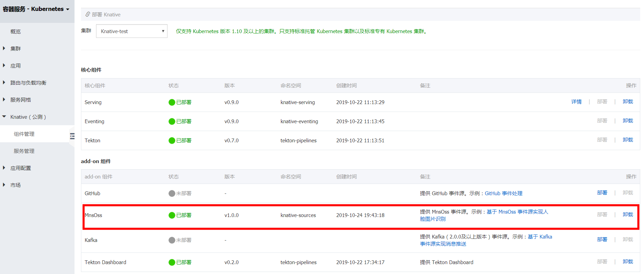The width and height of the screenshot is (644, 274).
Task: Expand the 服务网格 sidebar section
Action: 21,100
